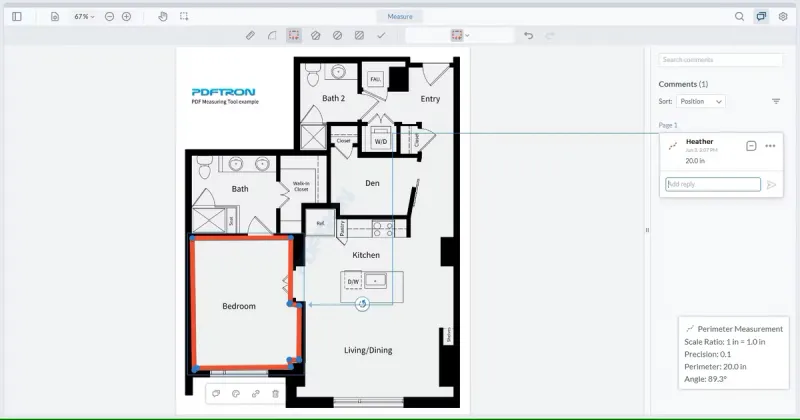
Task: Redo the last action
Action: [x=550, y=35]
